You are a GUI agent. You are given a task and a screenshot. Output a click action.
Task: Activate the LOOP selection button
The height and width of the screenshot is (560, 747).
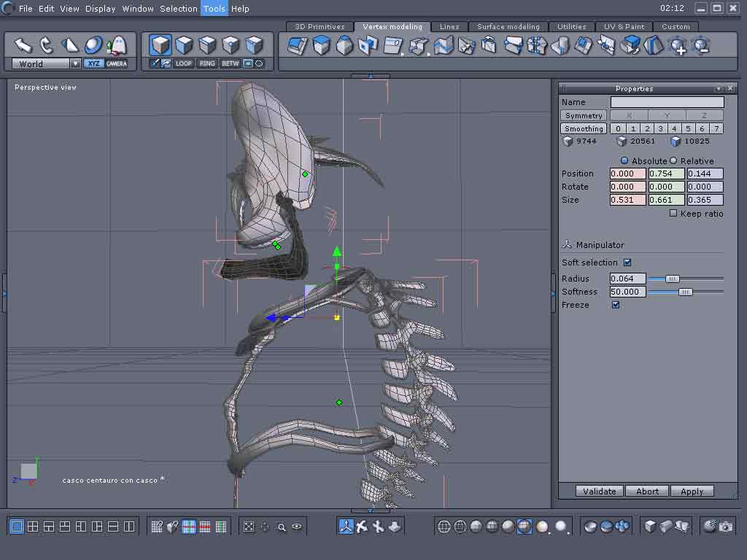[184, 63]
